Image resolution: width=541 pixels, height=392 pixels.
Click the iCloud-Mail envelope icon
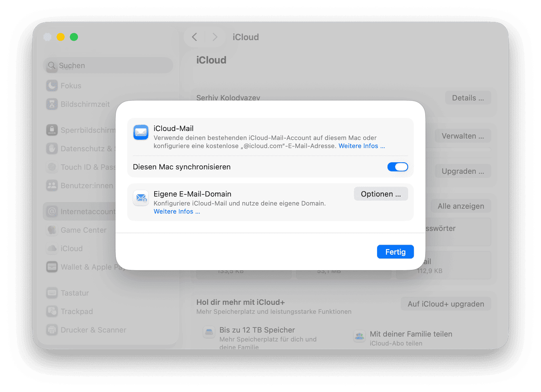tap(141, 132)
